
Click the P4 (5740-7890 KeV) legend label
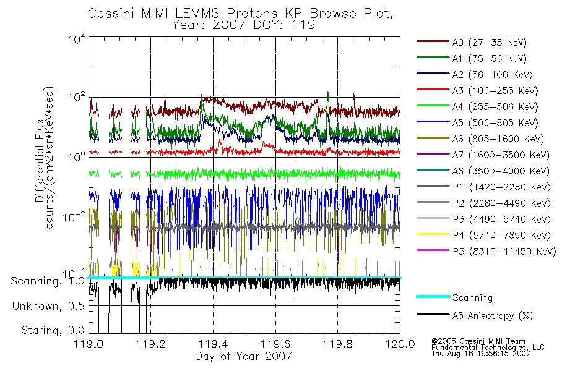pos(501,236)
